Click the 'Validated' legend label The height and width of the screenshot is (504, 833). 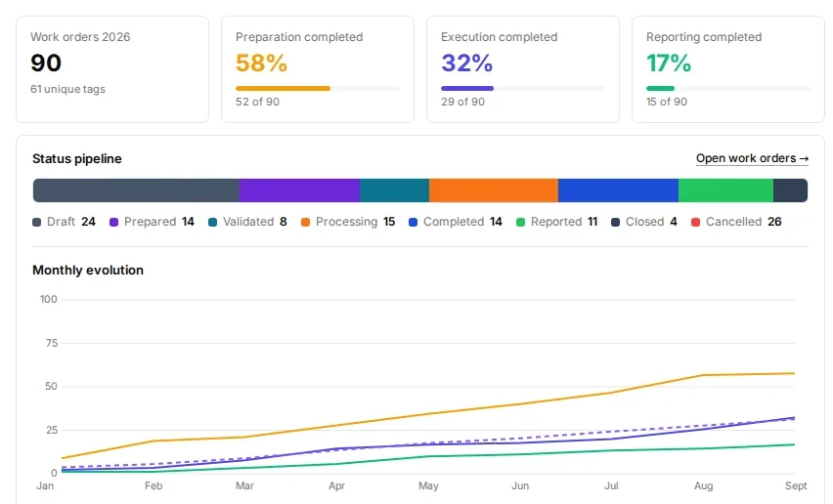coord(248,222)
